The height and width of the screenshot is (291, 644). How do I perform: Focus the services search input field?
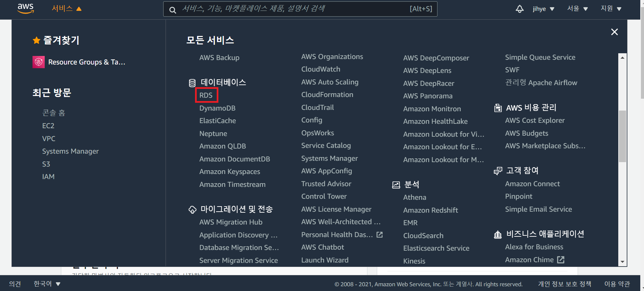tap(300, 9)
